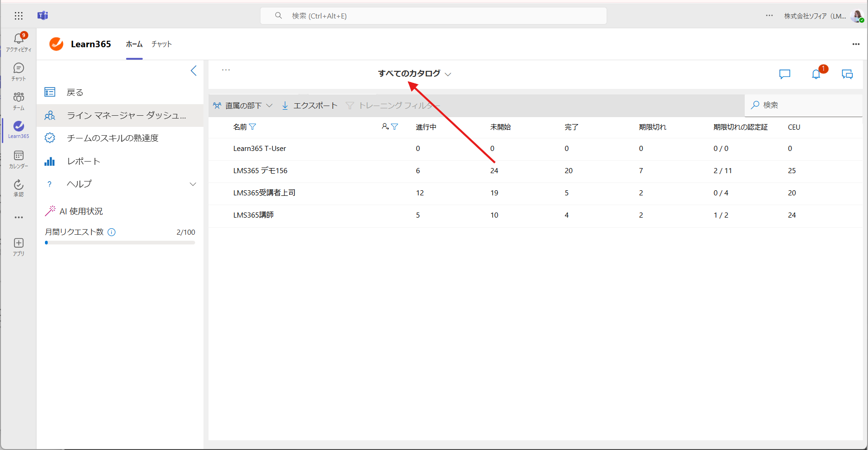Click the Microsoft Teams logo icon
The width and height of the screenshot is (868, 450).
(x=43, y=16)
